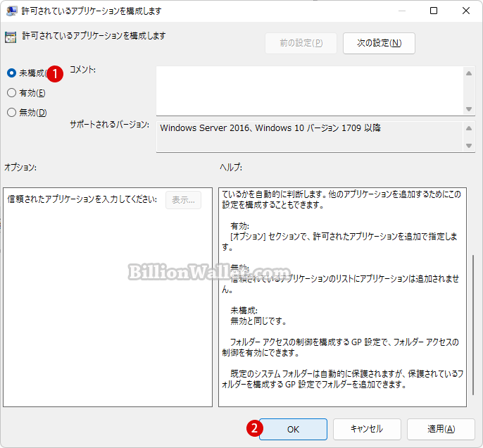Image resolution: width=483 pixels, height=448 pixels.
Task: Click supported version box scroll down arrow
Action: [x=469, y=145]
